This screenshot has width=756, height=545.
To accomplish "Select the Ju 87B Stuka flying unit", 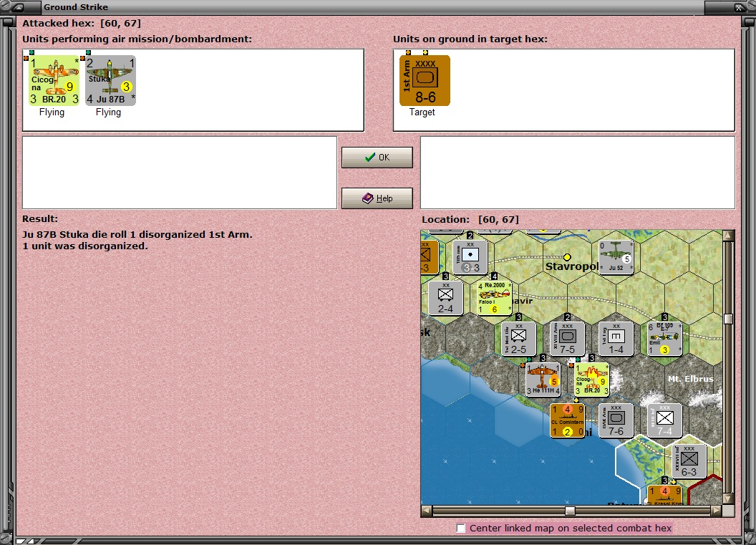I will (x=110, y=80).
